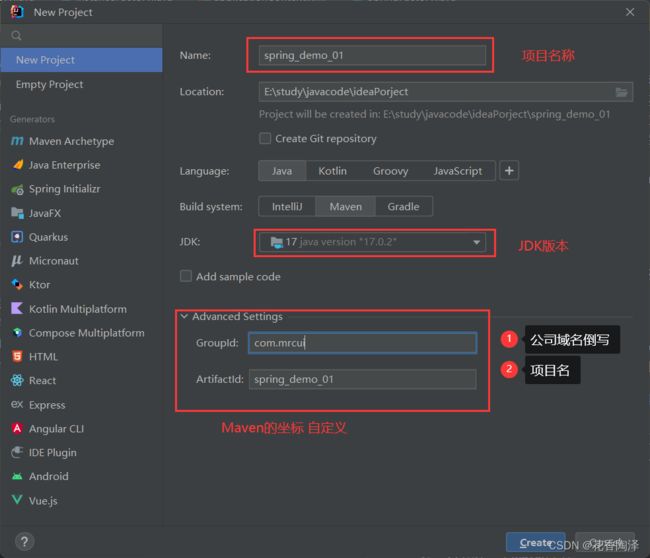Click the Maven Archetype generator icon
This screenshot has width=650, height=558.
click(17, 141)
